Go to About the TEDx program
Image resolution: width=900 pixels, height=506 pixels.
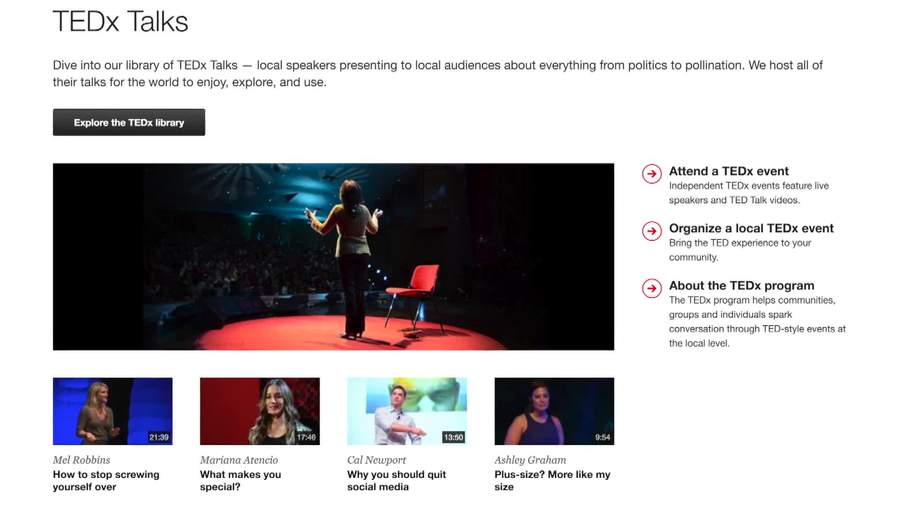pos(741,285)
